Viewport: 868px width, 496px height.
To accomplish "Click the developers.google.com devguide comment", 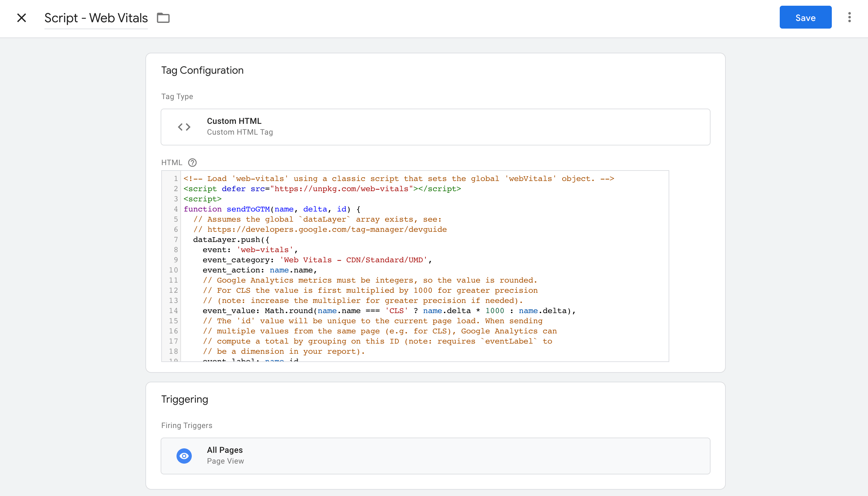I will tap(320, 230).
